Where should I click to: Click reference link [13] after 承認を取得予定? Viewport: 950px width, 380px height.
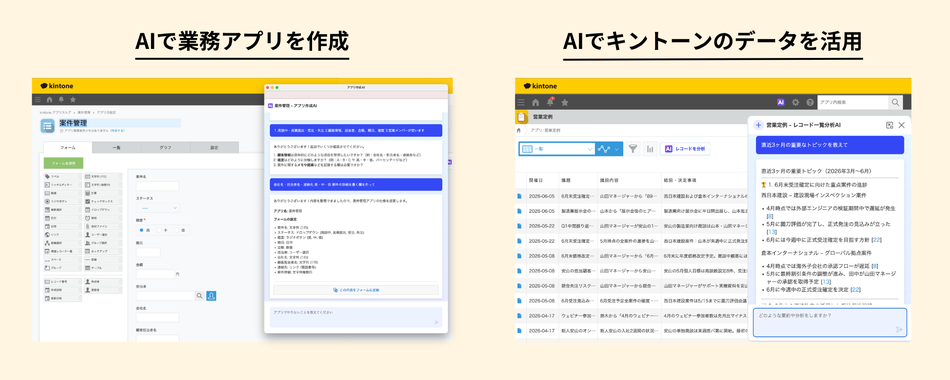click(x=826, y=282)
